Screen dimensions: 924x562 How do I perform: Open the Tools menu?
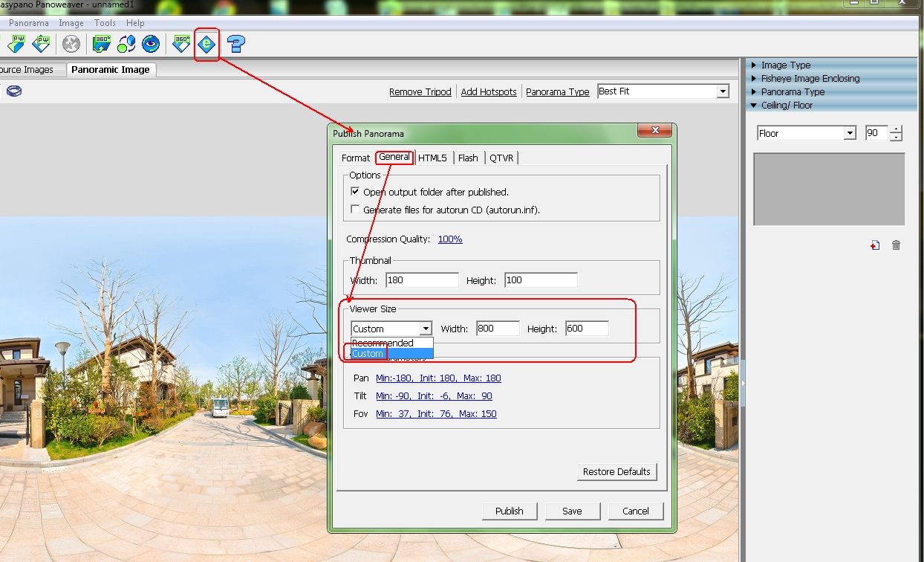click(x=105, y=23)
